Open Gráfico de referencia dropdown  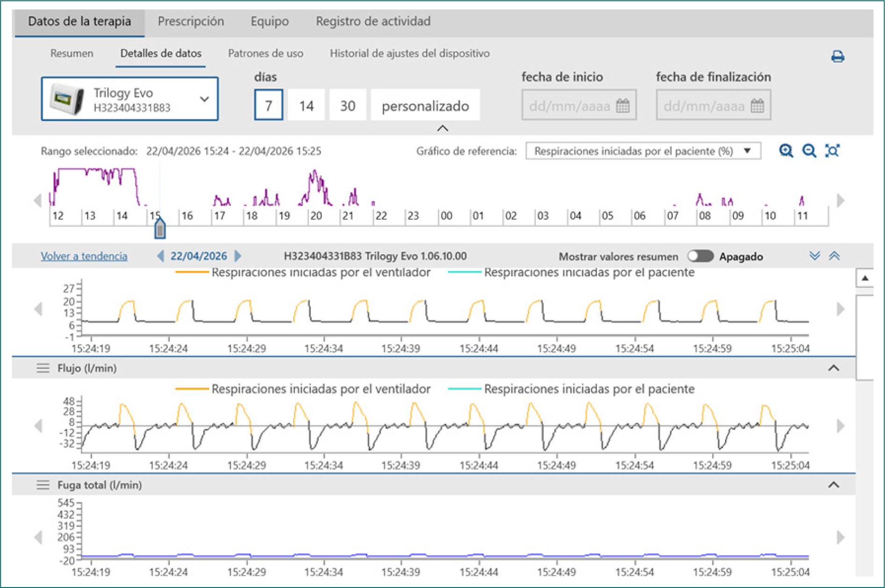(643, 151)
